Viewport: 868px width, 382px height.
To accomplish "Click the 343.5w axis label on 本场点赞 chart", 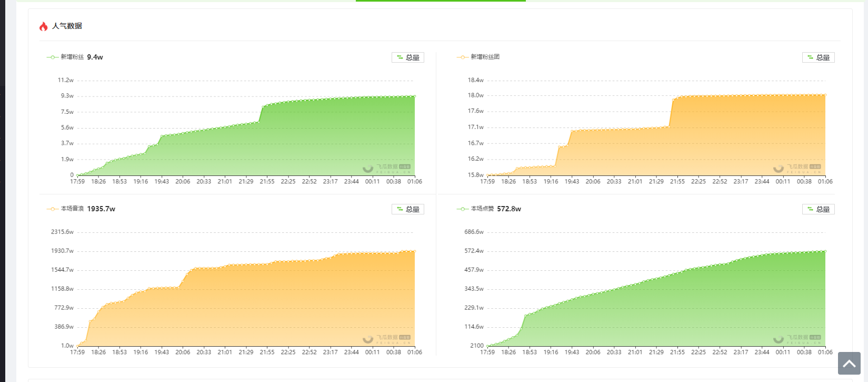I will click(474, 289).
